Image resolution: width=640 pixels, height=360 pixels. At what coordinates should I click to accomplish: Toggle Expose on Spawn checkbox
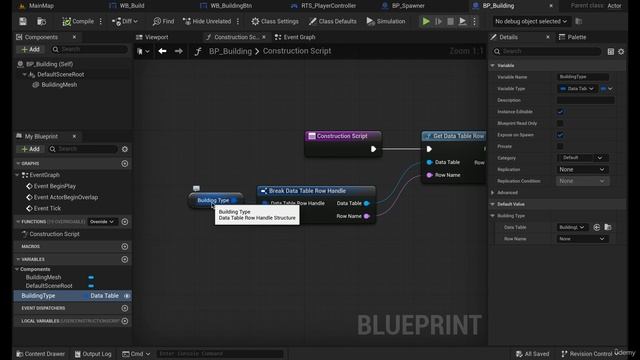click(560, 135)
